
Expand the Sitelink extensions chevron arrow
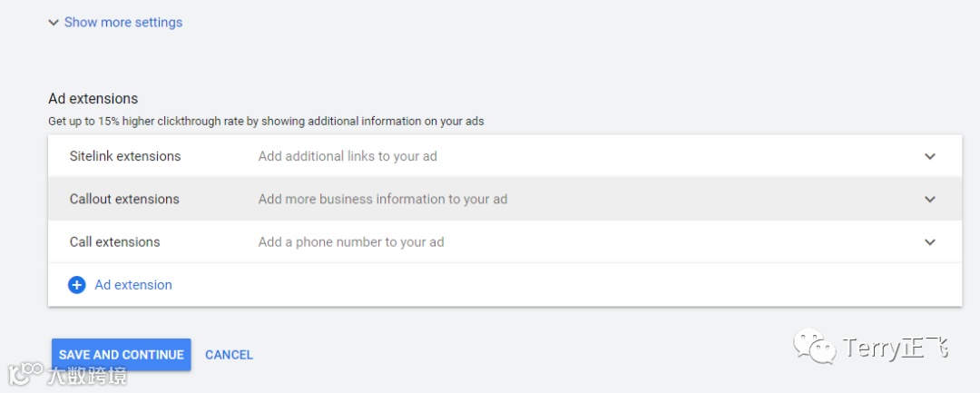(x=929, y=156)
